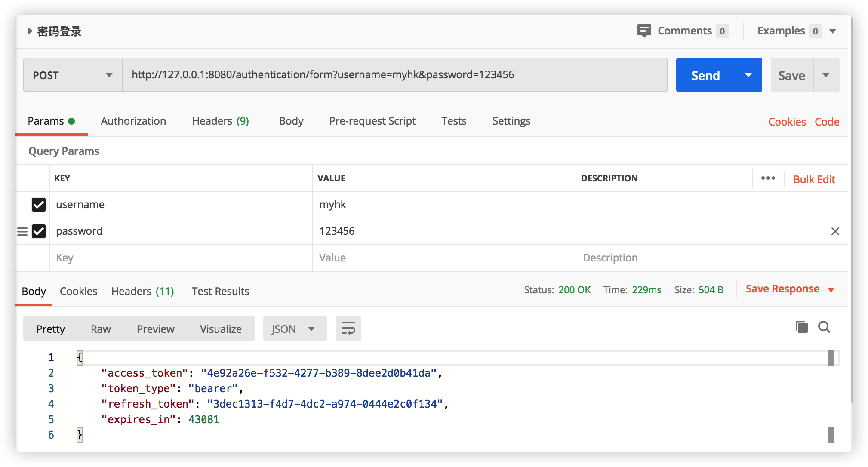The width and height of the screenshot is (868, 467).
Task: Click the search response magnifier icon
Action: pos(824,327)
